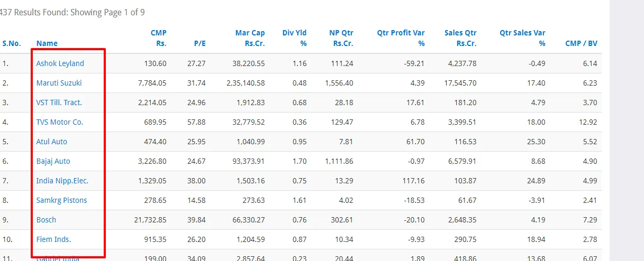Screen dimensions: 644x261
Task: Select Fiem Inds. sales variation 18.94
Action: [x=536, y=239]
